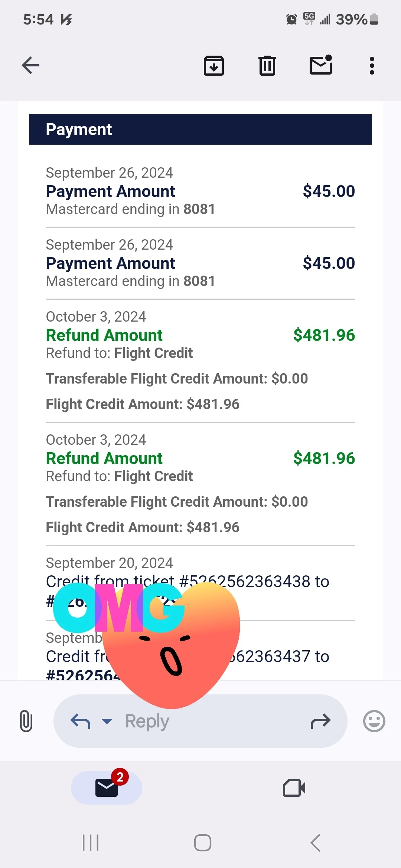The height and width of the screenshot is (868, 401).
Task: Tap the first $481.96 refund amount
Action: tap(324, 335)
